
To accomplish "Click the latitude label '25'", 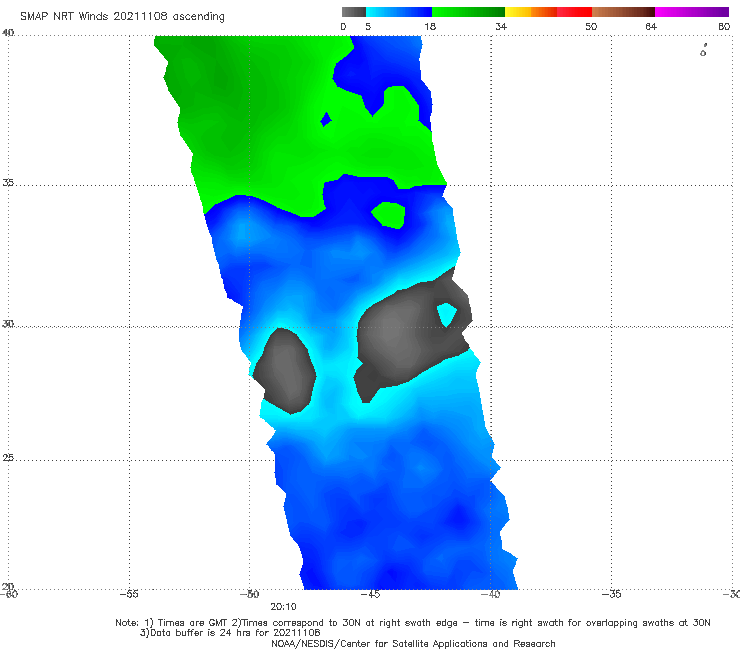I will tap(8, 458).
